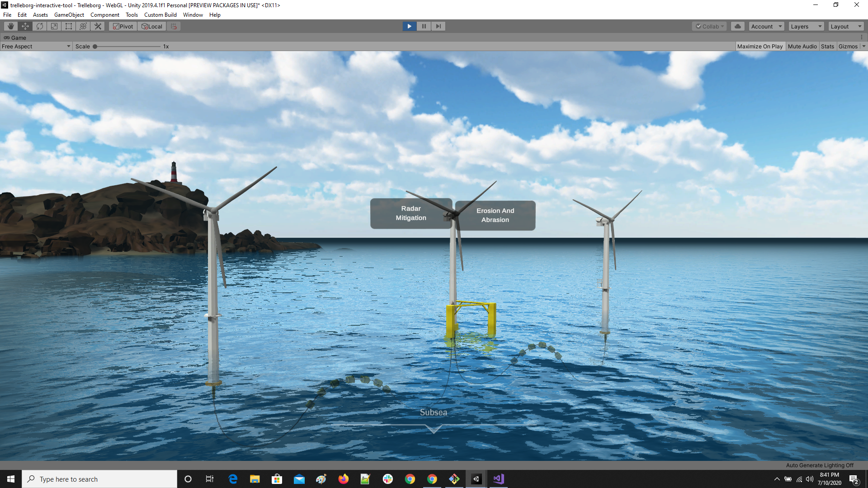Click the Scale slider handle
Screen dimensions: 868x488
coord(95,46)
